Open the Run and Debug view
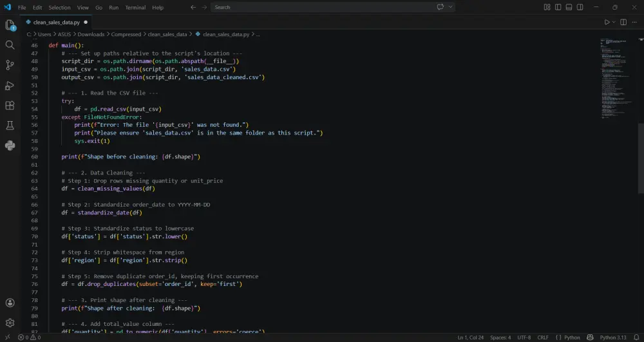The width and height of the screenshot is (644, 342). coord(10,86)
